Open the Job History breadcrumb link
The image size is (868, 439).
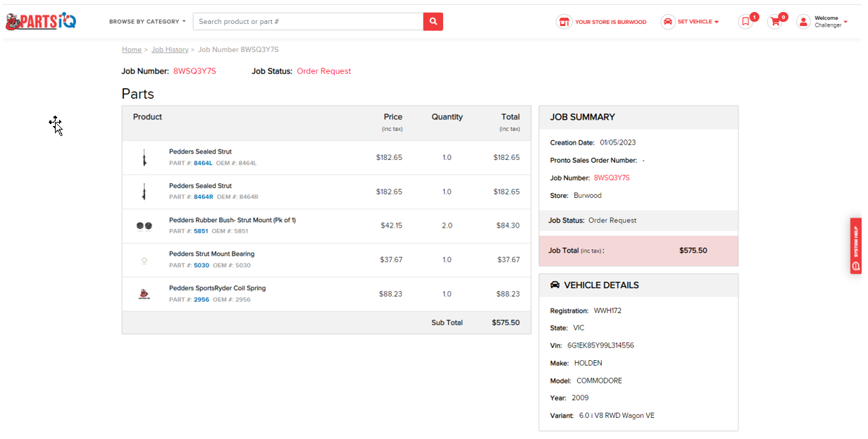[x=170, y=49]
